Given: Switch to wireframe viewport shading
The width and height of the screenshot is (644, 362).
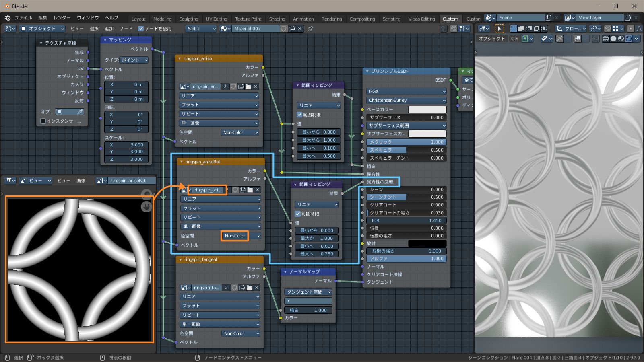Looking at the screenshot, I should click(x=605, y=39).
